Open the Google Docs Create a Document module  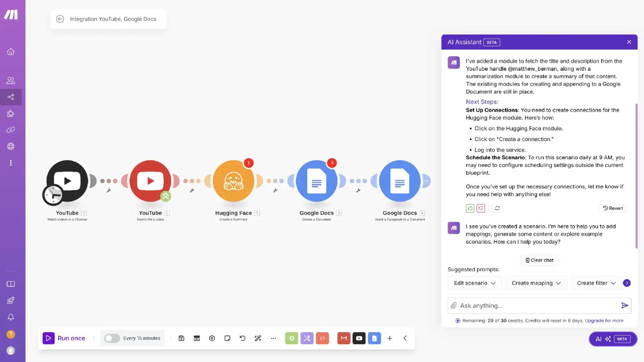coord(317,181)
